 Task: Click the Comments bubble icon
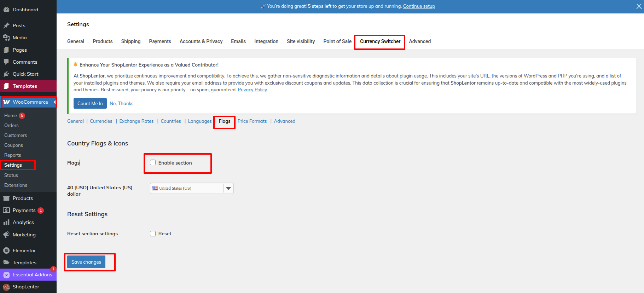6,62
